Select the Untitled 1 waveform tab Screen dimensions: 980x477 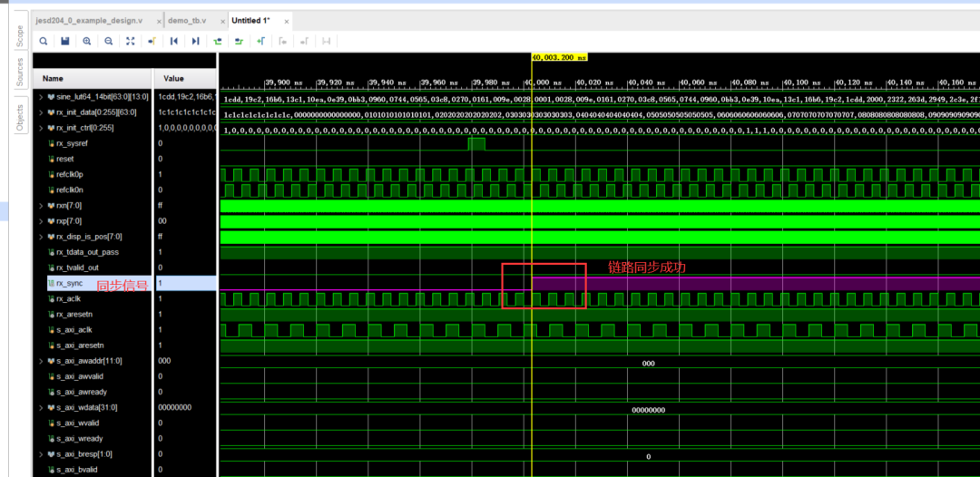coord(250,21)
